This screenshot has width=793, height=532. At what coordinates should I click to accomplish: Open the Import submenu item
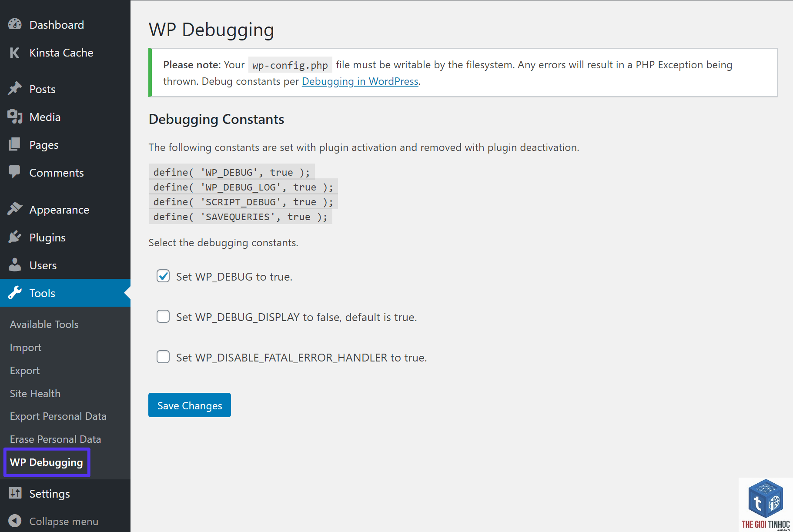[26, 348]
